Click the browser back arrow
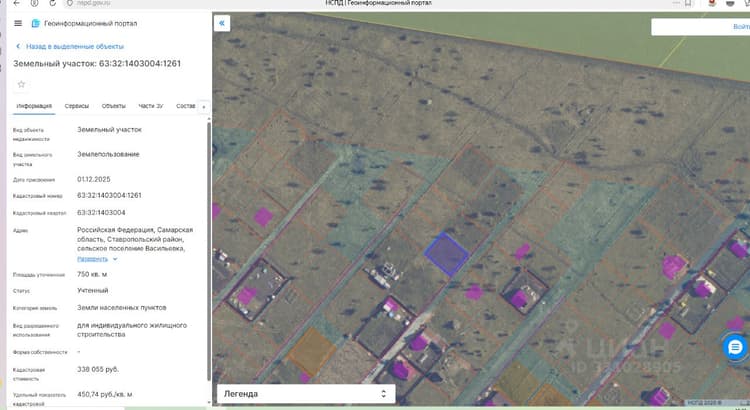 tap(16, 3)
